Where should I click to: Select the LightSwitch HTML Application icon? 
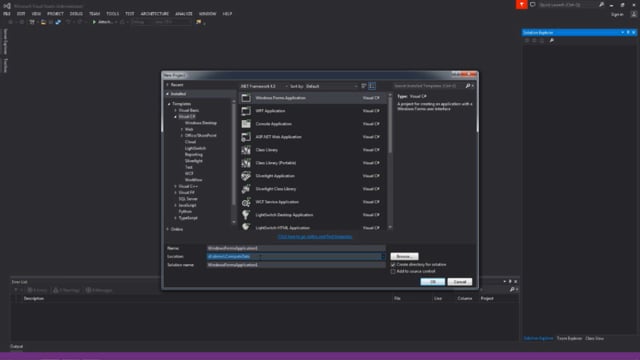click(246, 227)
